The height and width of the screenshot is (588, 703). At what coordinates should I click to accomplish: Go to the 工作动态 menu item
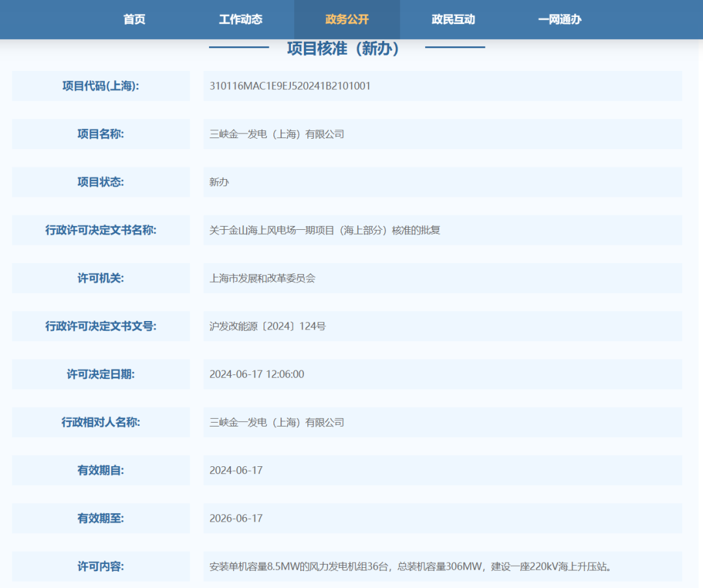pyautogui.click(x=240, y=20)
